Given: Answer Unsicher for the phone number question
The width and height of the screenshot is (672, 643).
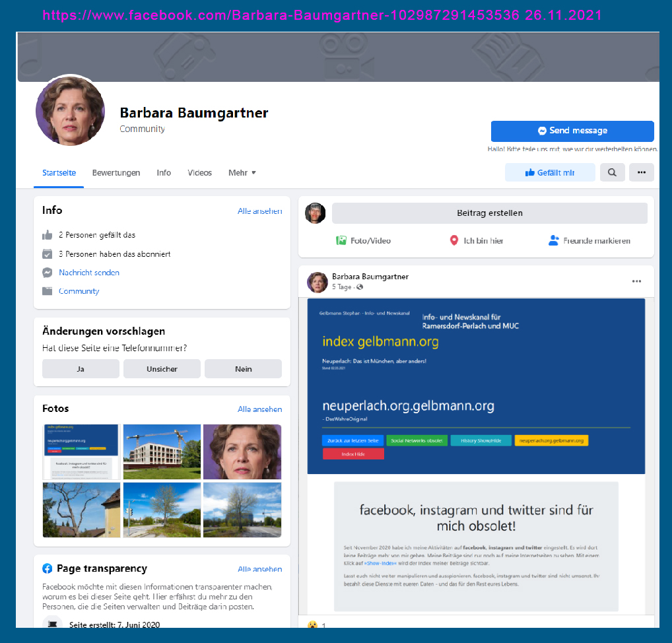Looking at the screenshot, I should click(162, 368).
